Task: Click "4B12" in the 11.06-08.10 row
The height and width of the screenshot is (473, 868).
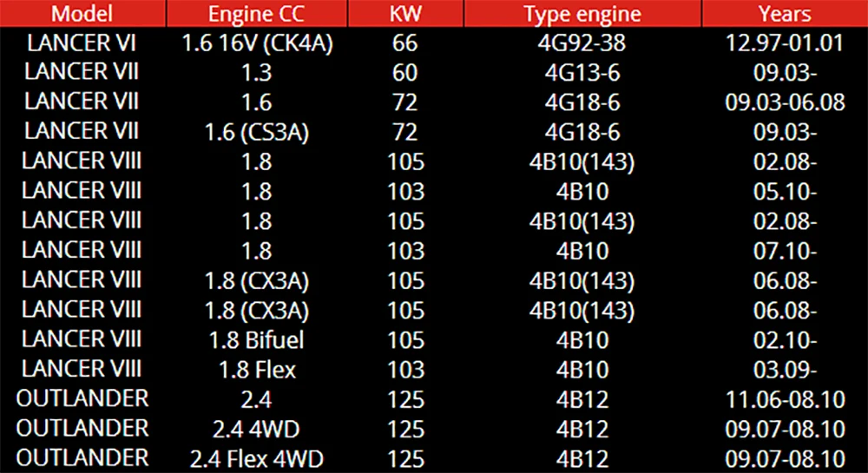Action: [582, 399]
